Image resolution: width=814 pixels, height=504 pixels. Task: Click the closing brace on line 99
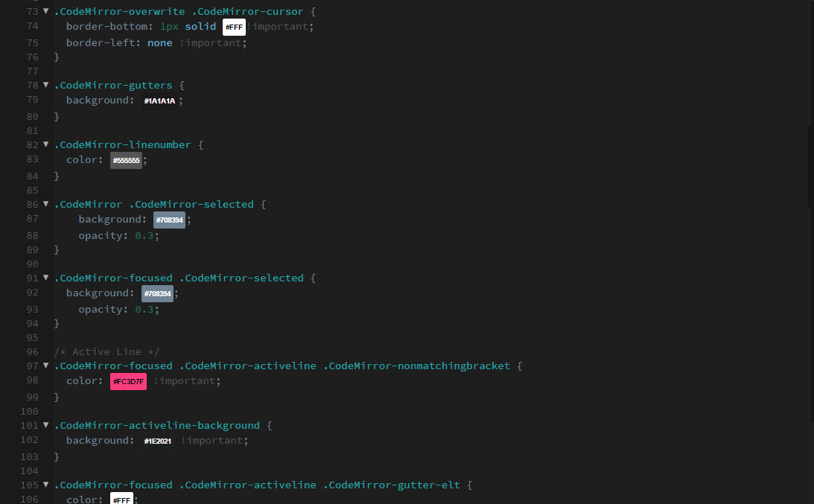click(57, 398)
